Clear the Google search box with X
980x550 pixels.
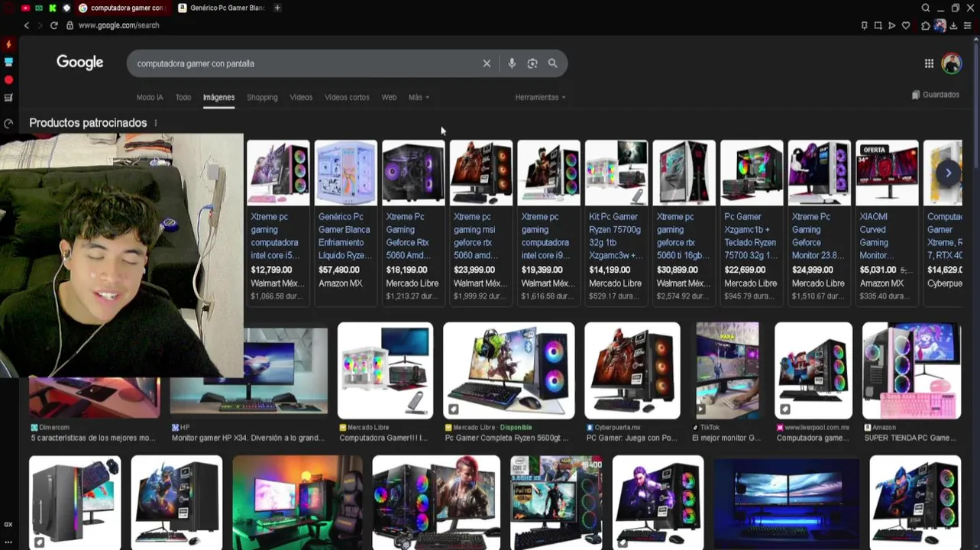487,63
